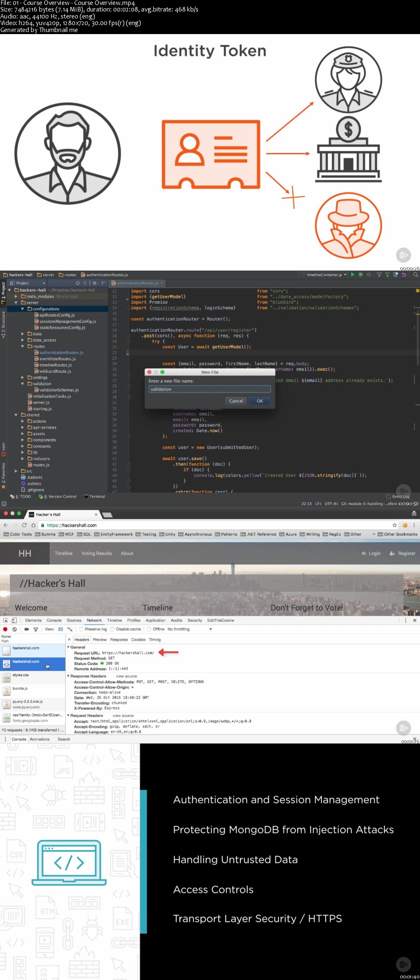The width and height of the screenshot is (420, 980).
Task: Collapse the shared folder
Action: [x=16, y=415]
